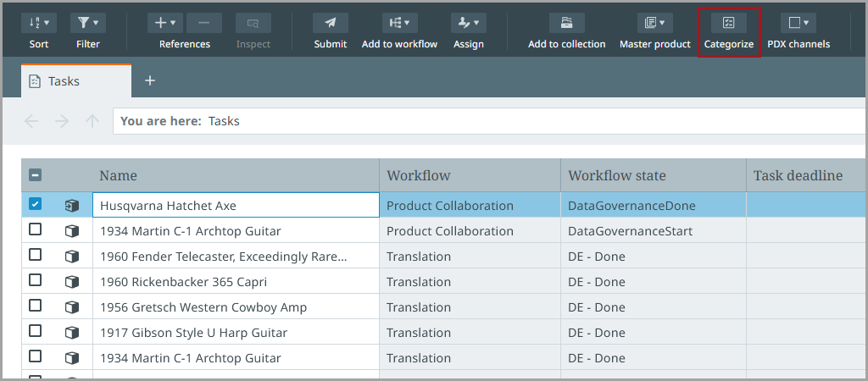The image size is (868, 381).
Task: Click the remove References minus icon
Action: click(203, 23)
